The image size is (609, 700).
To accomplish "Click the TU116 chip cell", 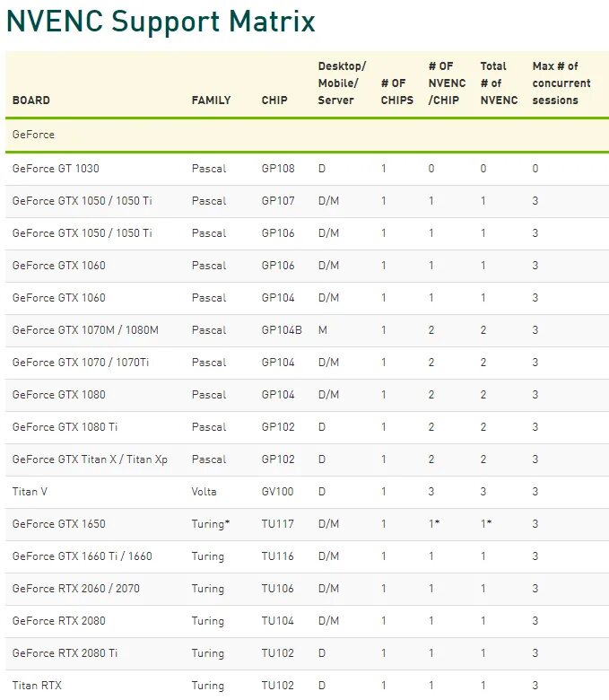I will [277, 556].
